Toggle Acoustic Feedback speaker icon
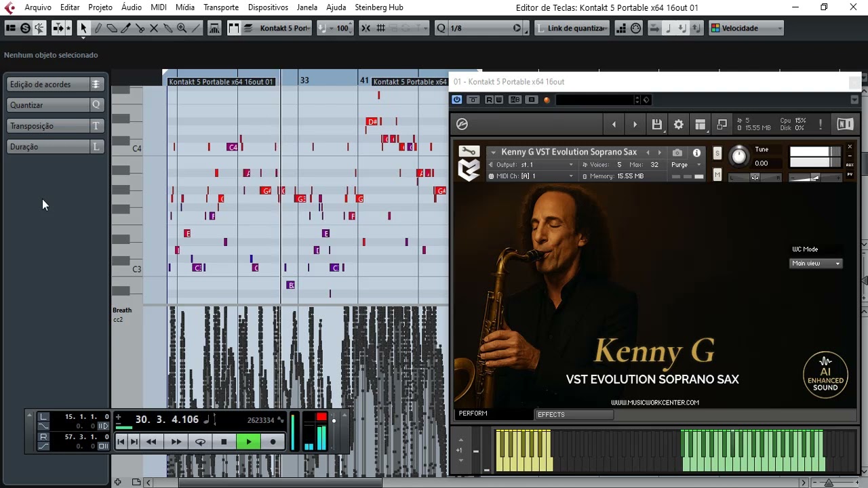 [39, 28]
